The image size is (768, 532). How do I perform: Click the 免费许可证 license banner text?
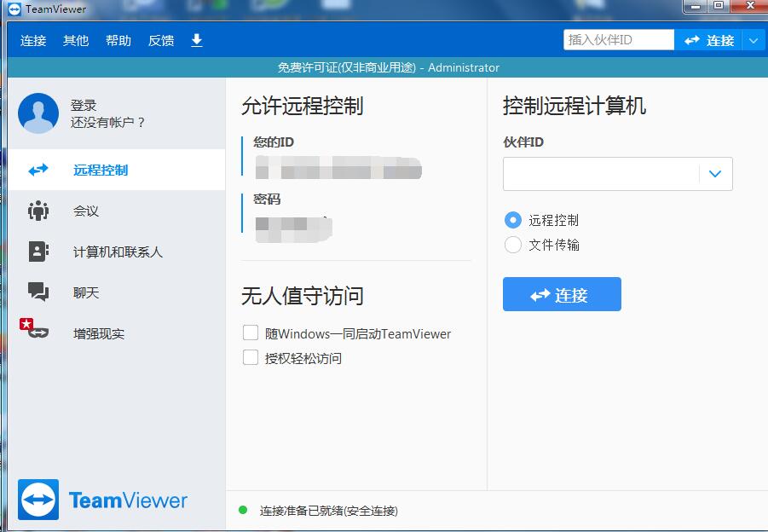(388, 67)
